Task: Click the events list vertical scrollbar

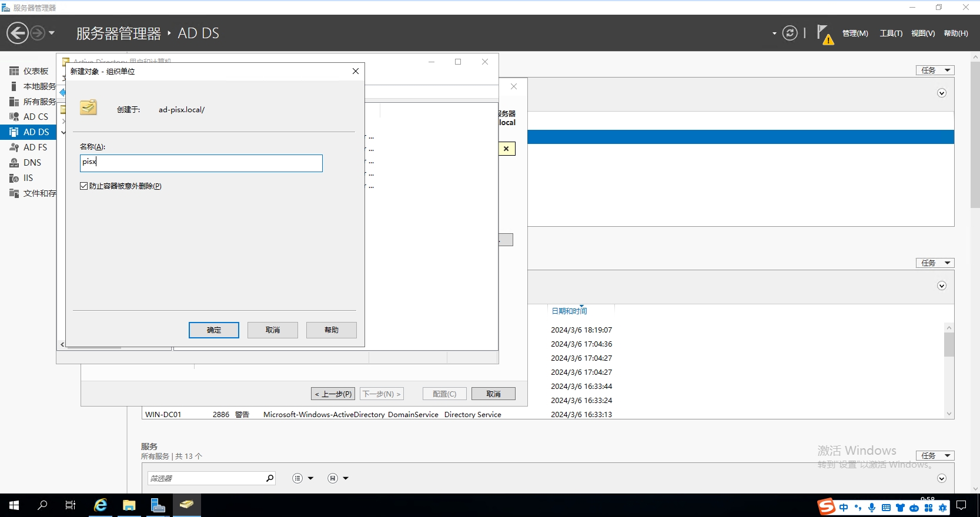Action: pos(949,370)
